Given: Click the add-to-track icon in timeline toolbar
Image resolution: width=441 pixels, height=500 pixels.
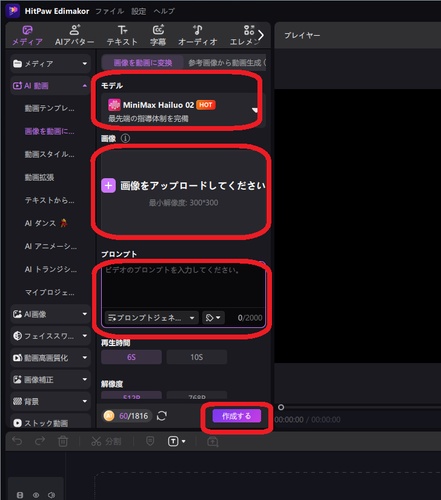Looking at the screenshot, I should click(x=213, y=442).
